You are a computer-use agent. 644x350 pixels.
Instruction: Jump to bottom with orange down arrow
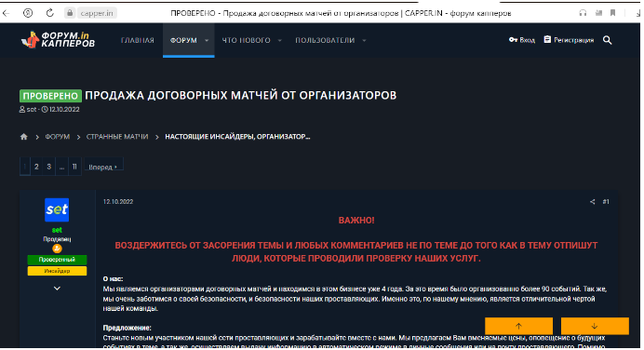click(x=595, y=326)
